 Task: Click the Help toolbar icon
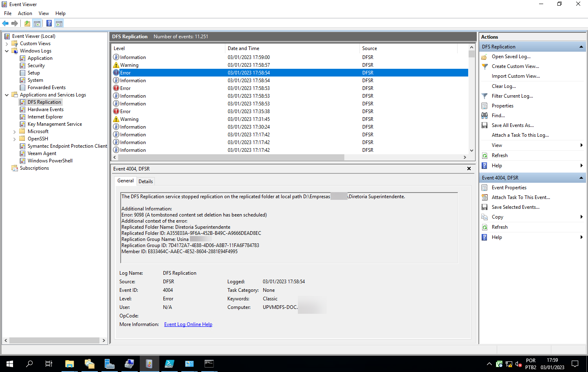pos(49,23)
